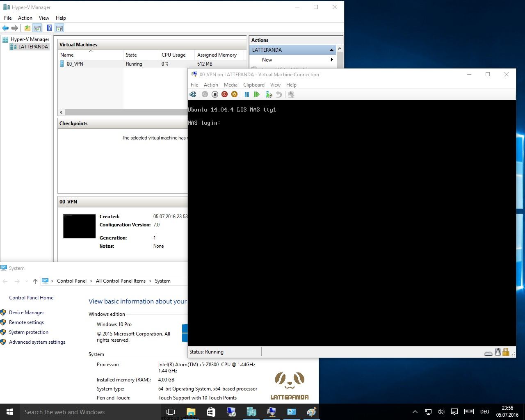Click All Control Panel Items breadcrumb

[x=121, y=281]
